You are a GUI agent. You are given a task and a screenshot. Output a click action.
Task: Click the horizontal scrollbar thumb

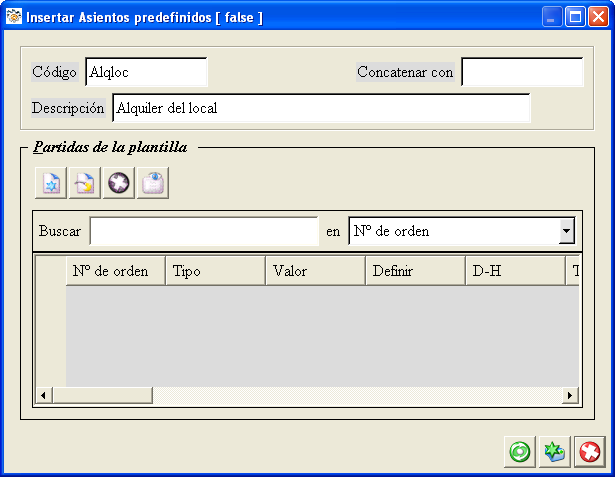click(x=102, y=395)
